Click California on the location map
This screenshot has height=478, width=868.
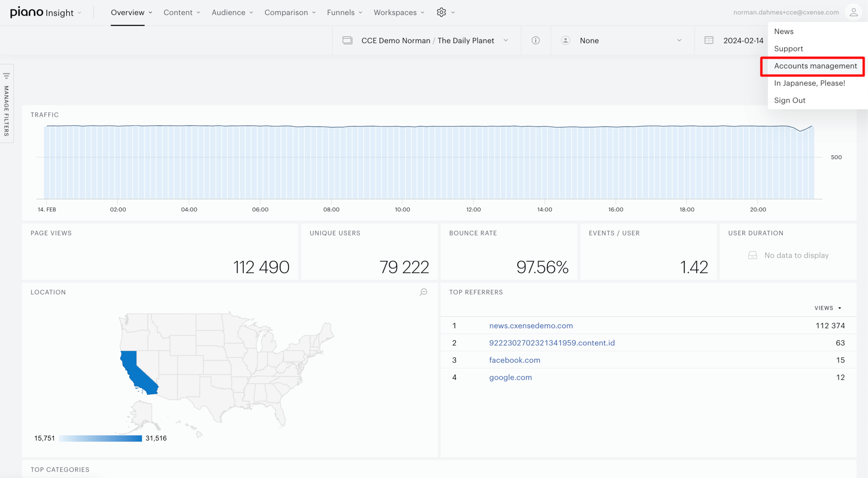(x=137, y=372)
